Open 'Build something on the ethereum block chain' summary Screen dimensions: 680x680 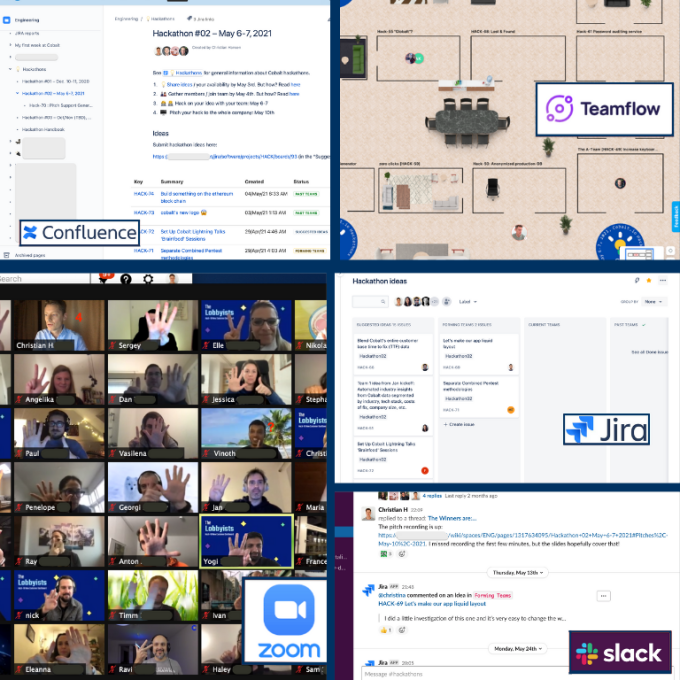[x=197, y=197]
